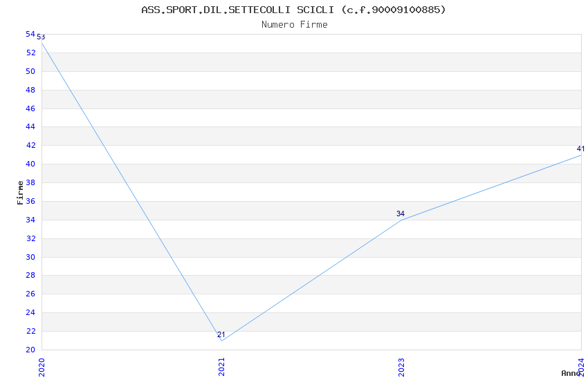Click y-axis tick value 48
This screenshot has height=380, width=588.
(30, 90)
